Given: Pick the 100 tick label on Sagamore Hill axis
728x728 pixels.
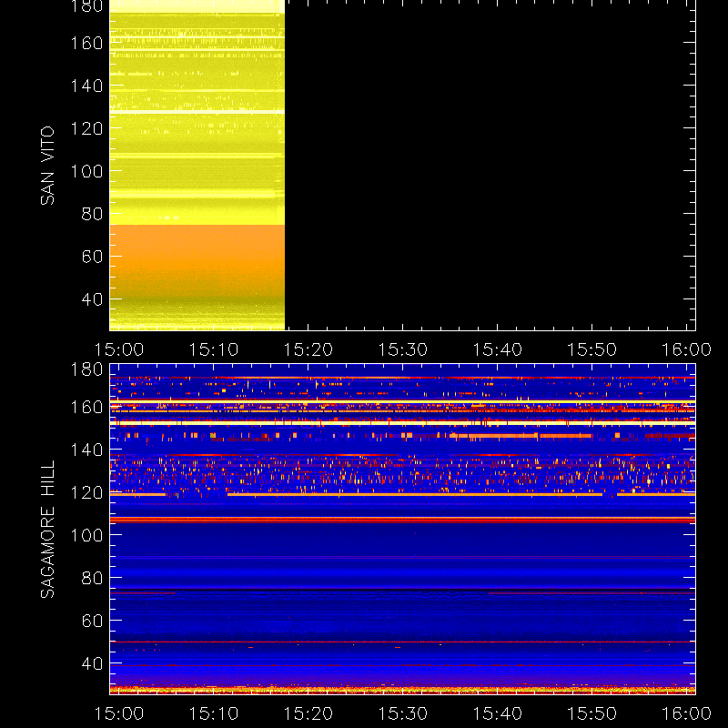Looking at the screenshot, I should [86, 535].
